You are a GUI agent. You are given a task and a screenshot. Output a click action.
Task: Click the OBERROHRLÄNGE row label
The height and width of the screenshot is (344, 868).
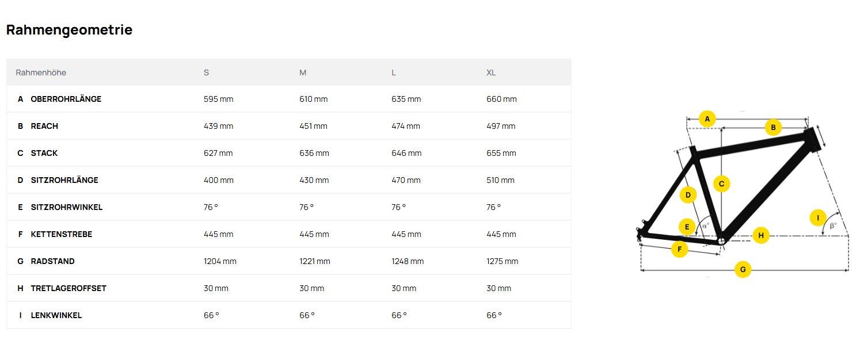(x=66, y=99)
